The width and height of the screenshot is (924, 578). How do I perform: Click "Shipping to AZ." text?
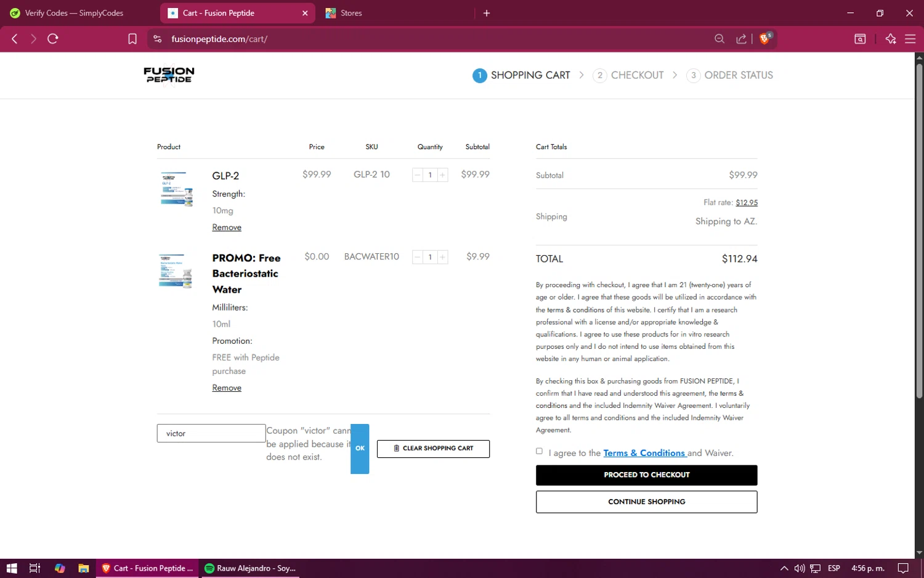pyautogui.click(x=726, y=221)
